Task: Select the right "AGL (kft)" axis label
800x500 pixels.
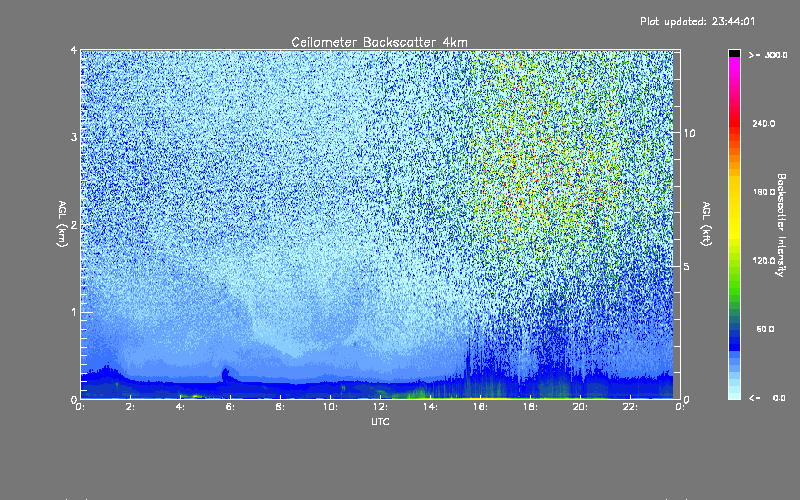Action: coord(706,224)
